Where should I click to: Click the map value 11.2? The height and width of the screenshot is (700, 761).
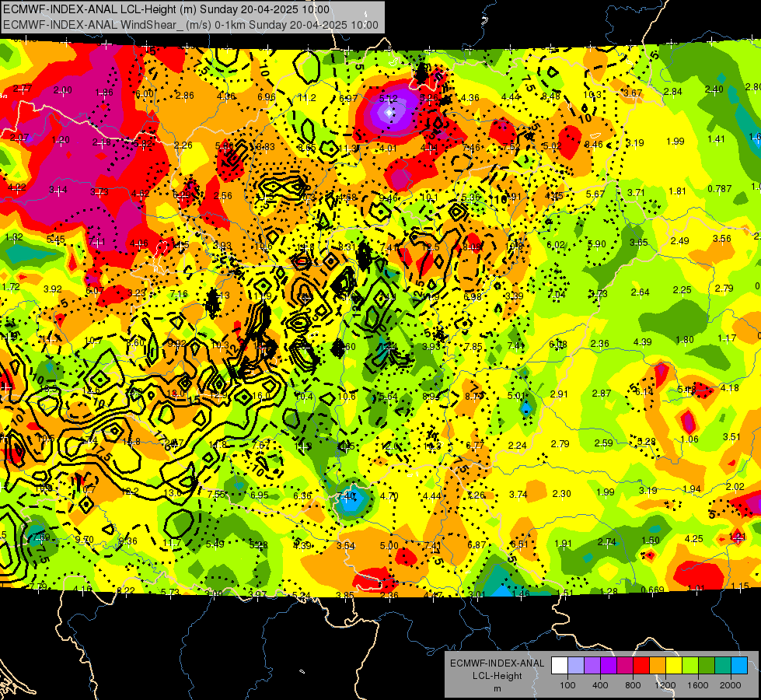click(307, 98)
